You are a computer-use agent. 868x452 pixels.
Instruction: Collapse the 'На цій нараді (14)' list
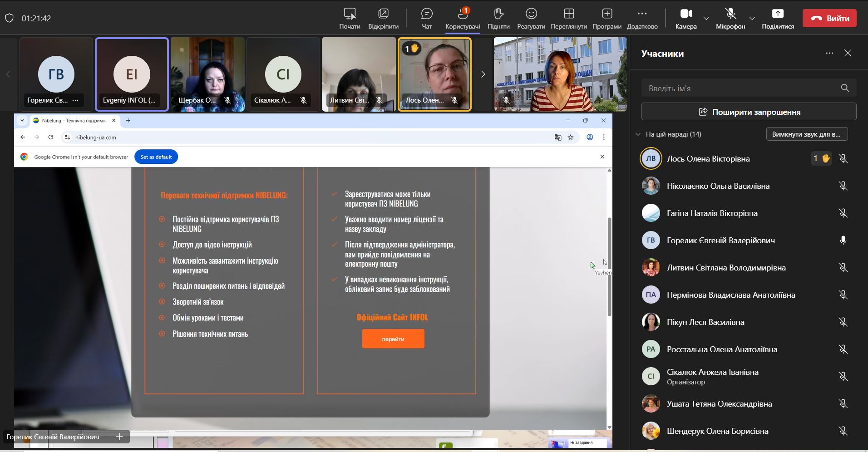pyautogui.click(x=638, y=134)
